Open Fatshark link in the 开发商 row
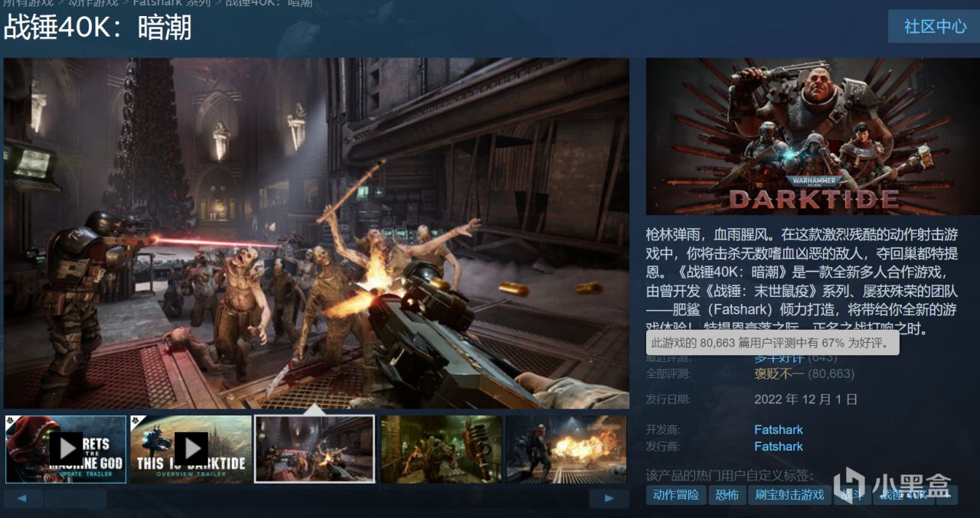The height and width of the screenshot is (518, 980). pyautogui.click(x=779, y=430)
